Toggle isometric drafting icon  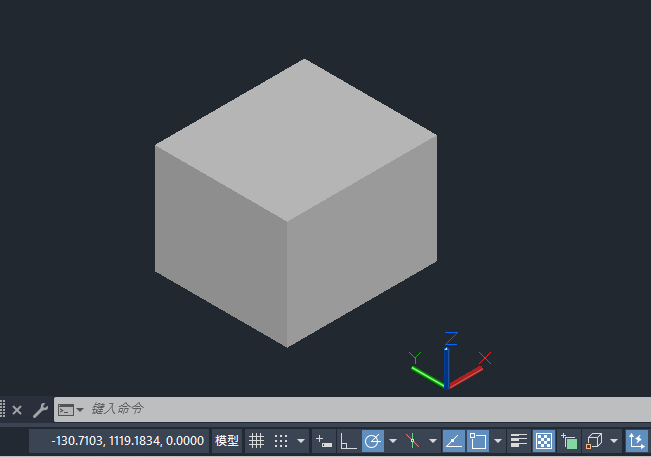(412, 441)
